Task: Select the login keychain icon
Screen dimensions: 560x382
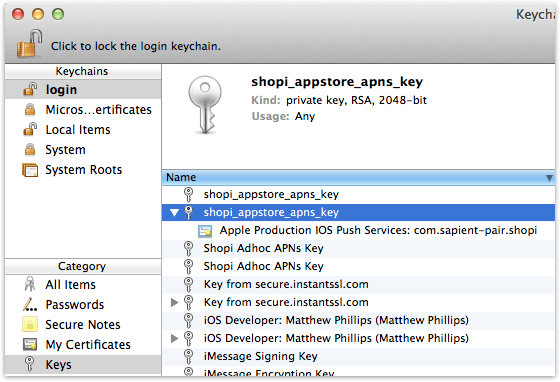Action: (30, 89)
